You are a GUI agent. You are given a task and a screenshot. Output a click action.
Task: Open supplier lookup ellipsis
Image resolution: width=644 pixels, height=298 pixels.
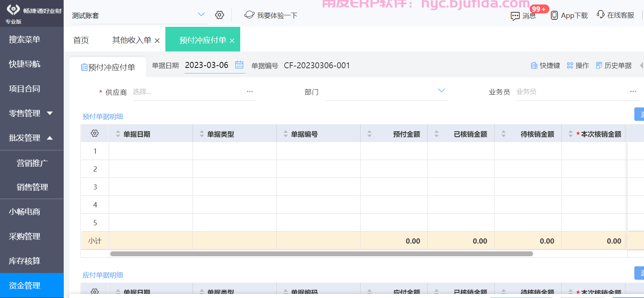(250, 91)
